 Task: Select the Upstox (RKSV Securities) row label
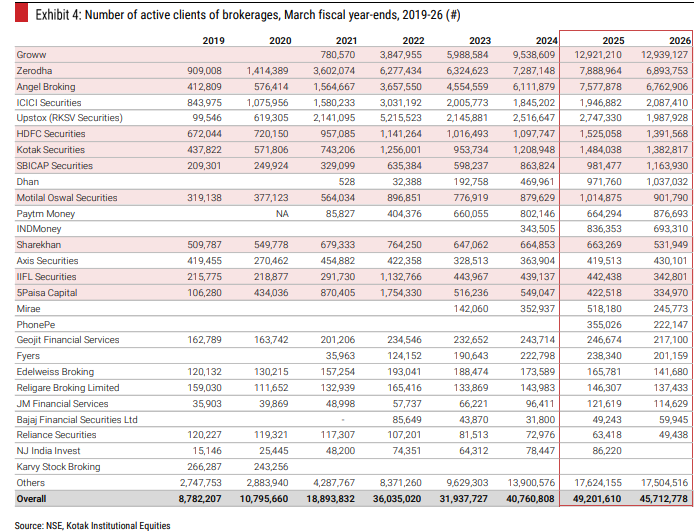pos(70,118)
